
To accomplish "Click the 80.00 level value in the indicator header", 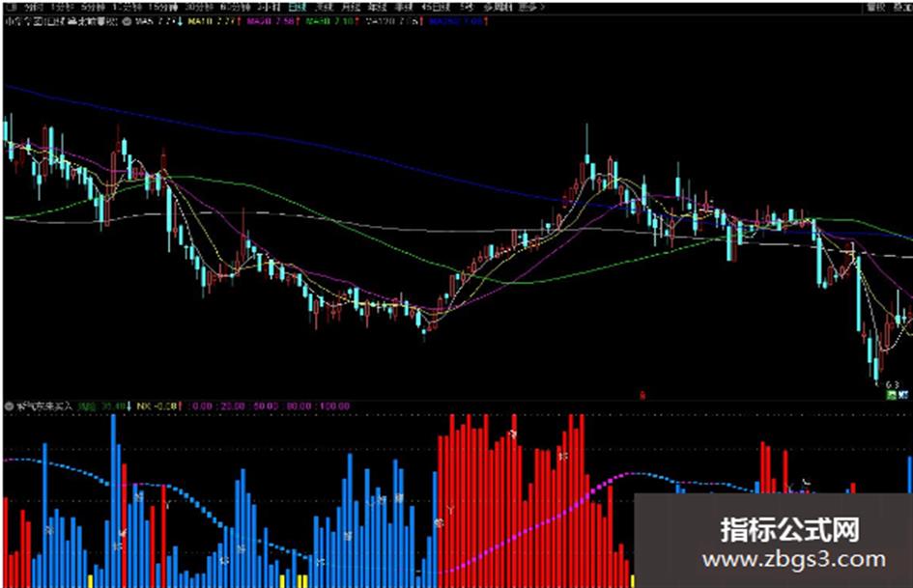I will click(x=299, y=406).
